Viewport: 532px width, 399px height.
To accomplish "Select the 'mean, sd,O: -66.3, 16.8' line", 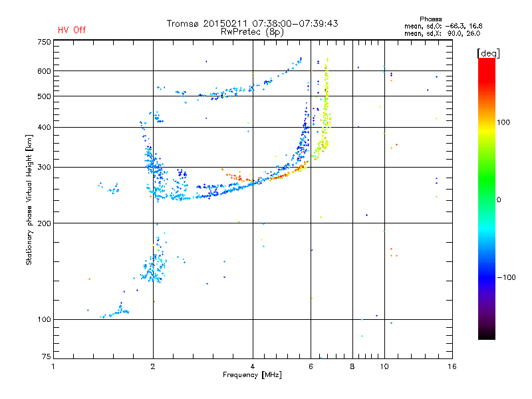I will coord(443,26).
